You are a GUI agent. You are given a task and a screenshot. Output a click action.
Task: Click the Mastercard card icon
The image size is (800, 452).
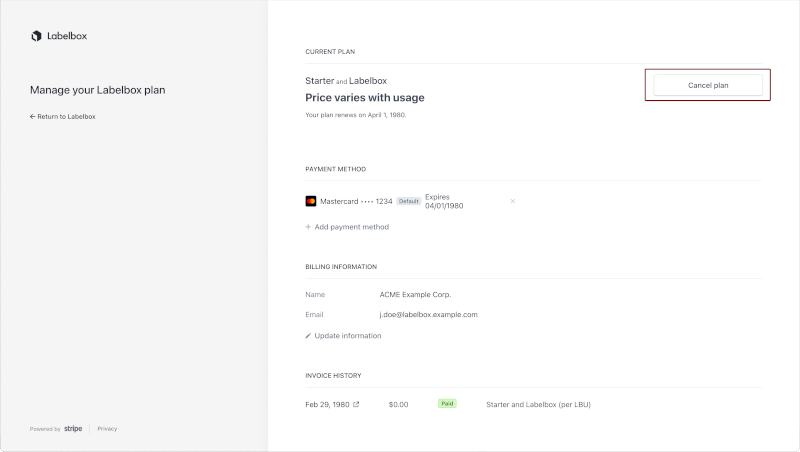pyautogui.click(x=311, y=202)
